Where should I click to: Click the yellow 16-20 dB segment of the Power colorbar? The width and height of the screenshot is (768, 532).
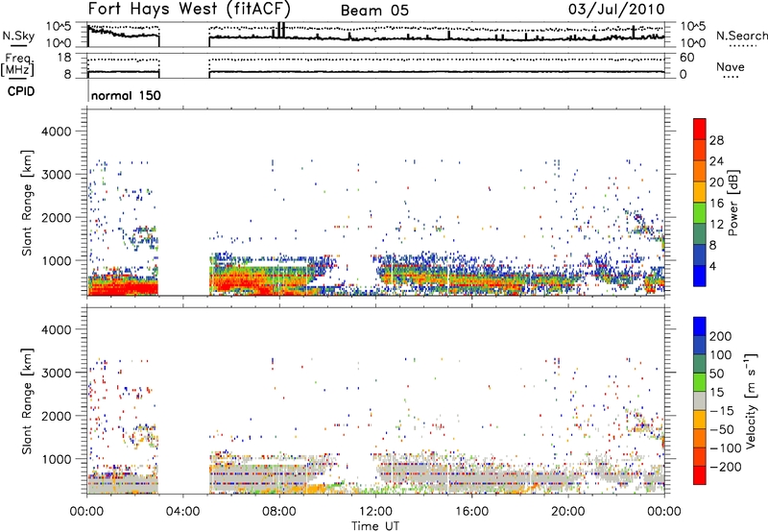pos(700,192)
